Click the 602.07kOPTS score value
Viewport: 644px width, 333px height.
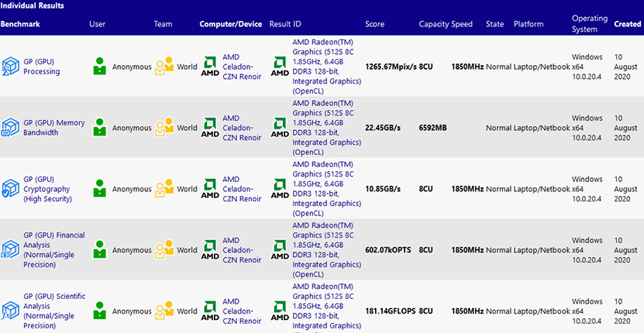pyautogui.click(x=388, y=250)
